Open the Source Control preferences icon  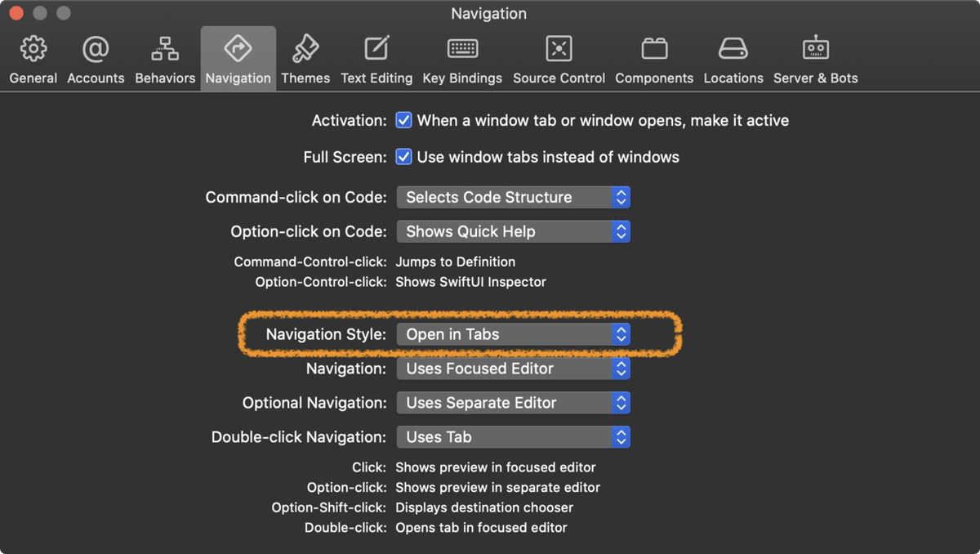pos(559,50)
